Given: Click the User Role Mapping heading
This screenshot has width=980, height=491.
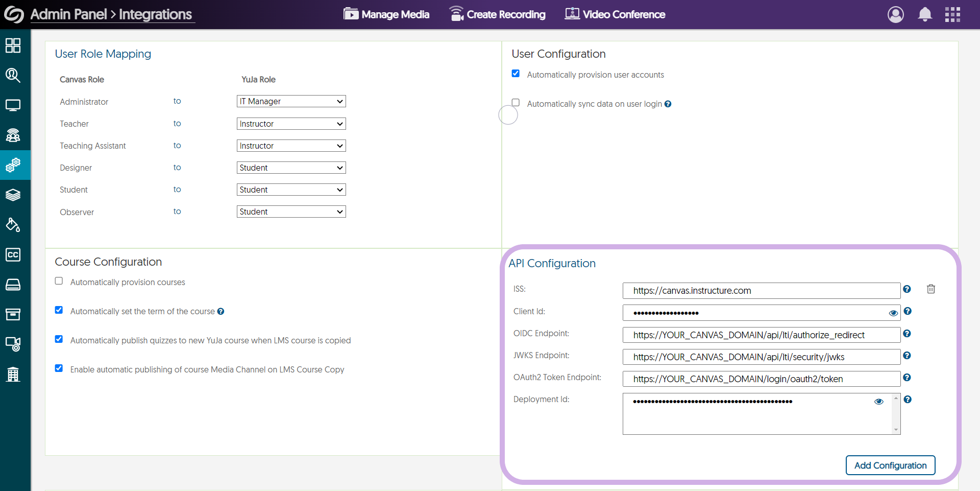Looking at the screenshot, I should (x=103, y=54).
